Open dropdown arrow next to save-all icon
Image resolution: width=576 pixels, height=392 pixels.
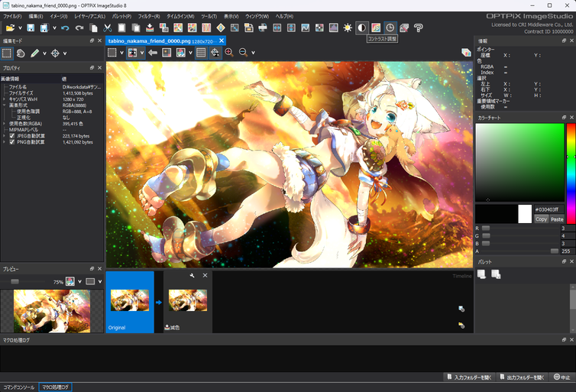(x=54, y=28)
